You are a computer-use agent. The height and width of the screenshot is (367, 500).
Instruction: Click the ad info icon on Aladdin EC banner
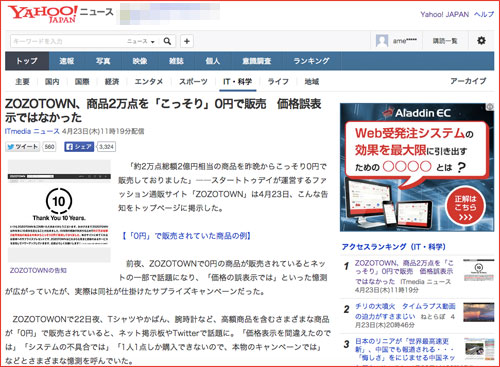(x=490, y=107)
